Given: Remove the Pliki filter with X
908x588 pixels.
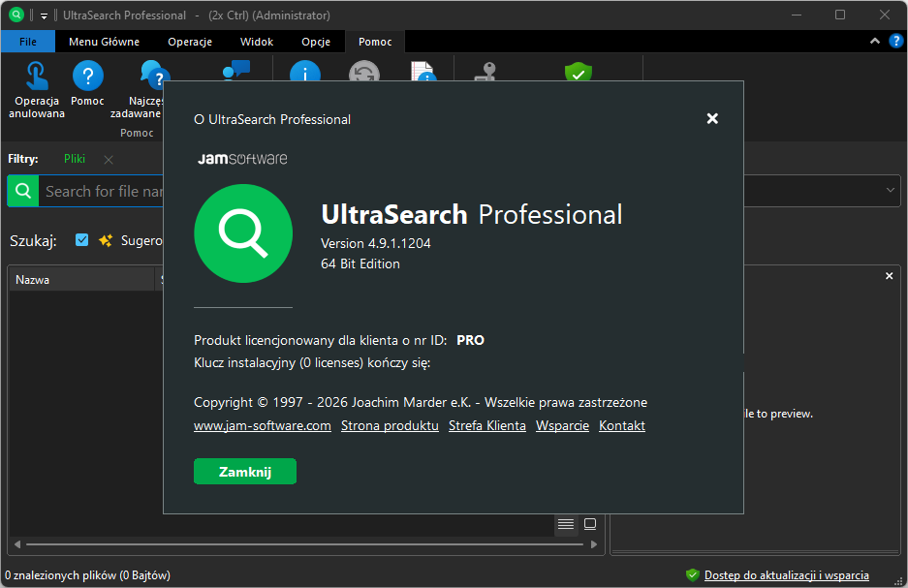Looking at the screenshot, I should (109, 160).
